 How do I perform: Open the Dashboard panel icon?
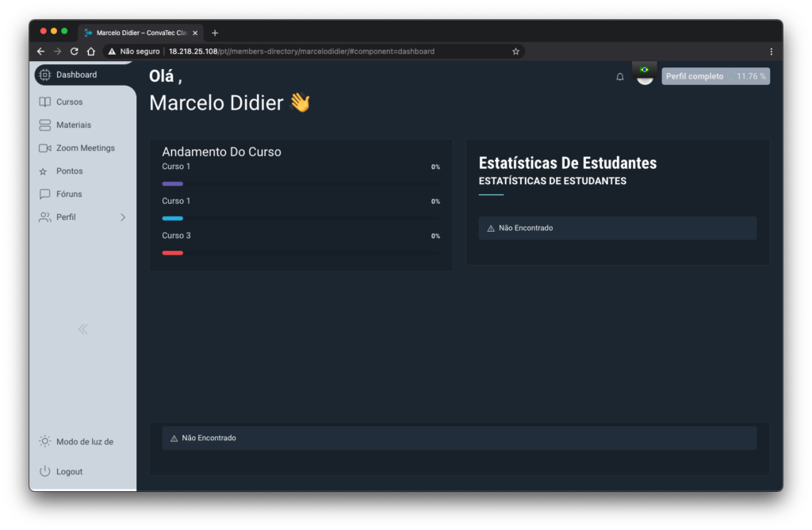[x=45, y=75]
